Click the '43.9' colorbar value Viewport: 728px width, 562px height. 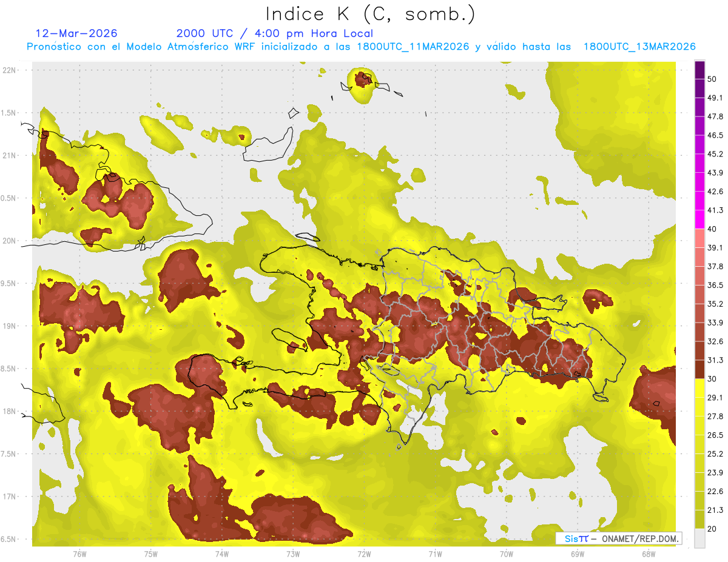pos(716,173)
